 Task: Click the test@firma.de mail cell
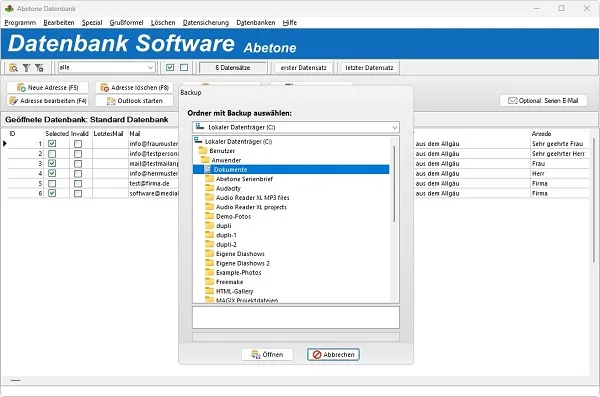pos(154,183)
